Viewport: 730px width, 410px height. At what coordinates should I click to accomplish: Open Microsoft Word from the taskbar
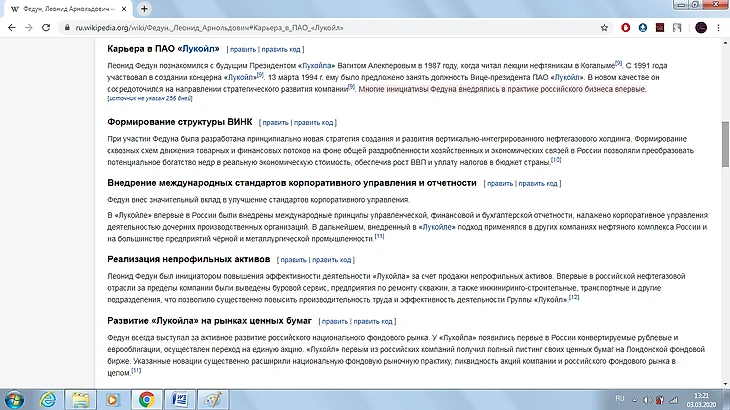[181, 399]
